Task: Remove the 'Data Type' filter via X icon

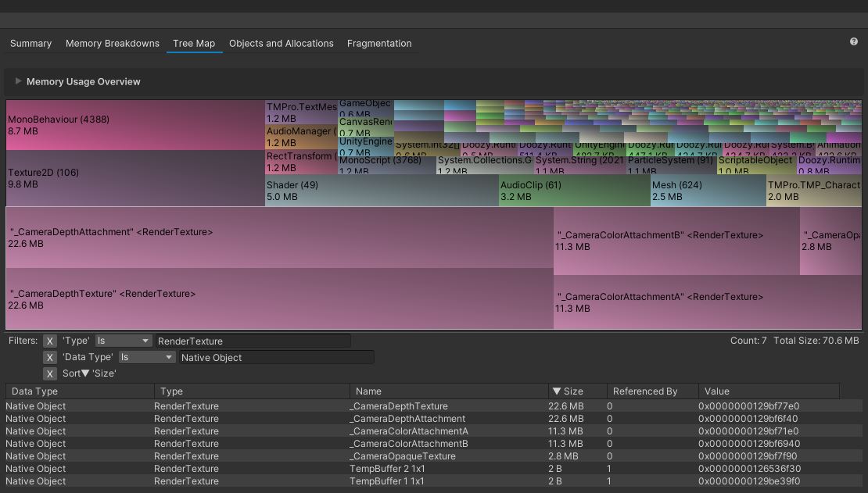Action: tap(50, 356)
